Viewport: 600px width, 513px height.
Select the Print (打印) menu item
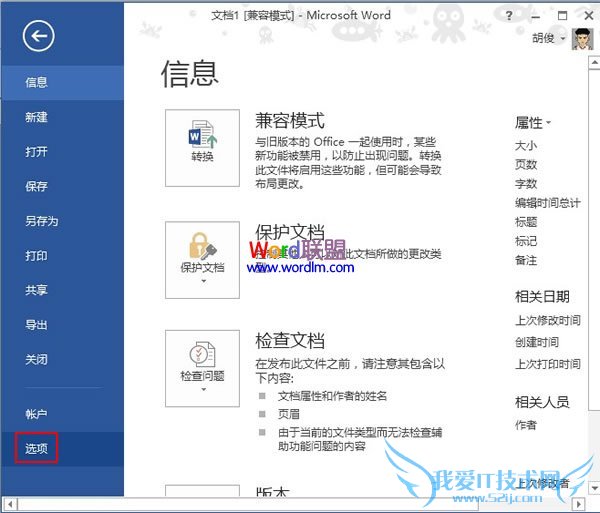62,256
